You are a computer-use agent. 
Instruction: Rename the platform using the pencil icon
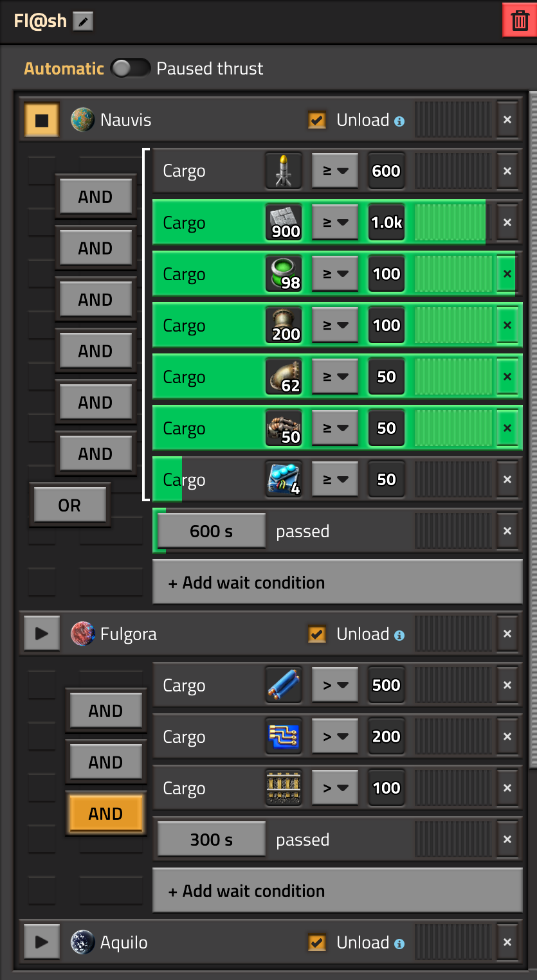point(83,21)
